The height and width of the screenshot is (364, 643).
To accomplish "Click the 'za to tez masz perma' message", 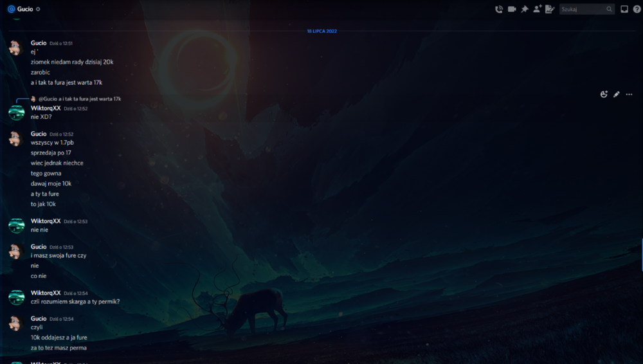I will (59, 348).
